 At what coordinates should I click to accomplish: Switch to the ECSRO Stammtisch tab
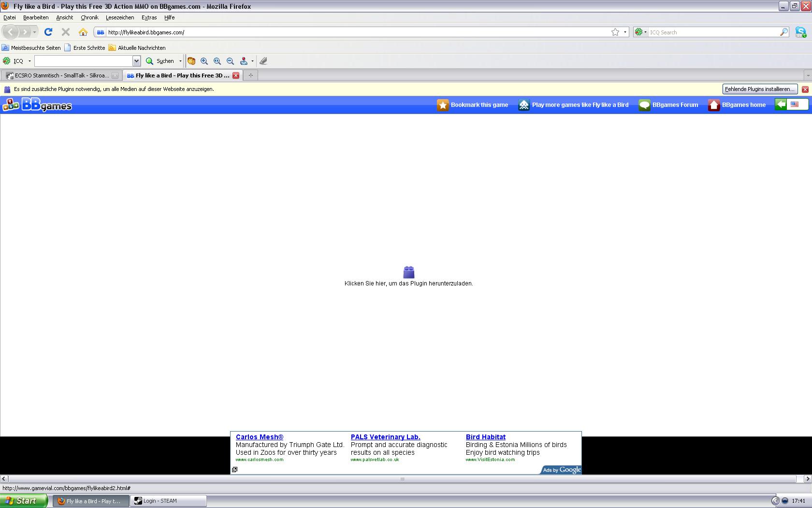[x=58, y=75]
